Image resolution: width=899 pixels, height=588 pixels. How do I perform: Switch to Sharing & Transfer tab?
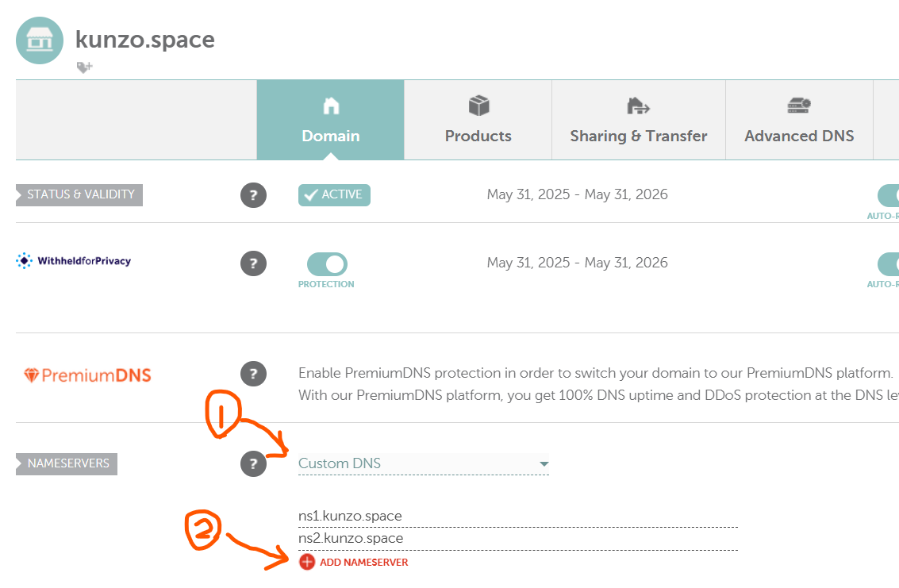638,121
